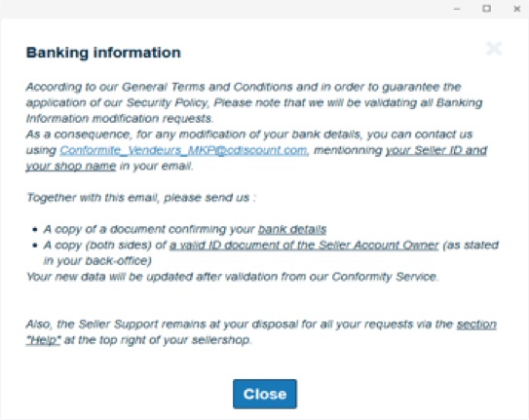Click the underlined word 'section'
Viewport: 529px width, 420px height.
pos(476,325)
